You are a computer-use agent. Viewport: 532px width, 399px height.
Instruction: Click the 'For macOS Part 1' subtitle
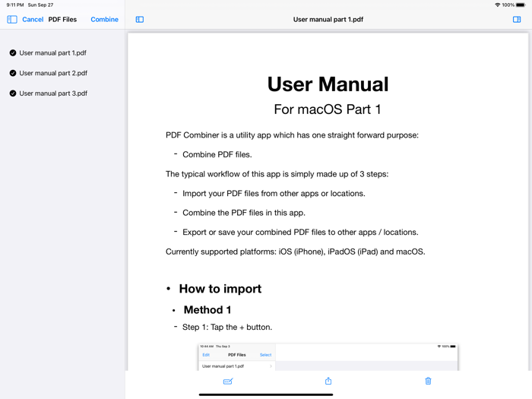click(x=328, y=109)
